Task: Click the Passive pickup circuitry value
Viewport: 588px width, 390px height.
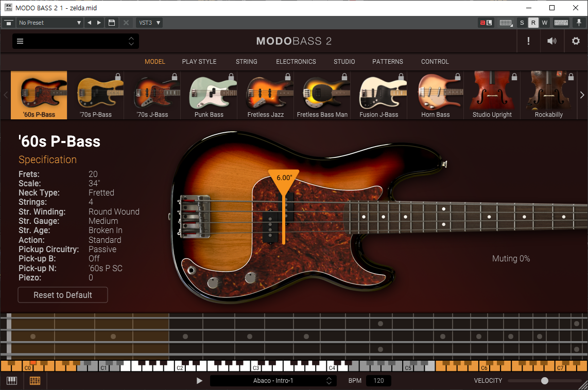Action: 102,249
